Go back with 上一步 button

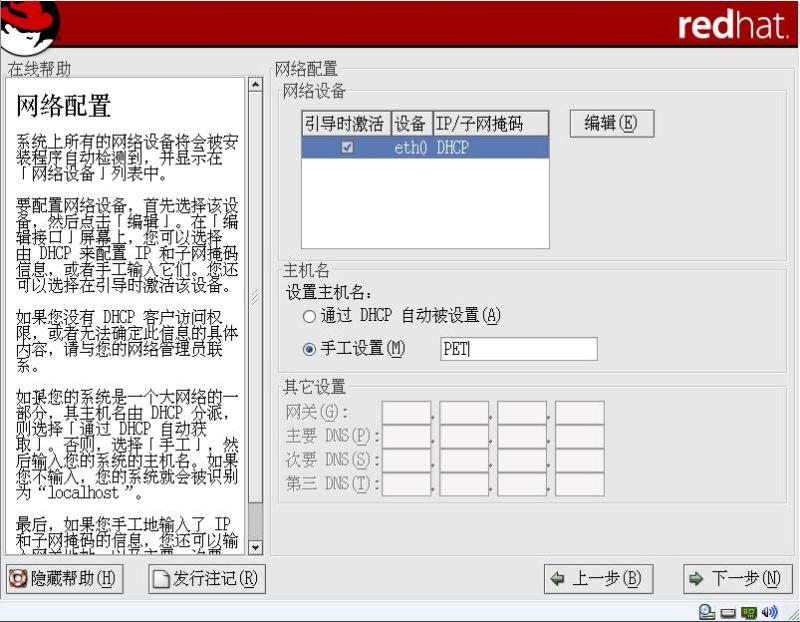(597, 579)
